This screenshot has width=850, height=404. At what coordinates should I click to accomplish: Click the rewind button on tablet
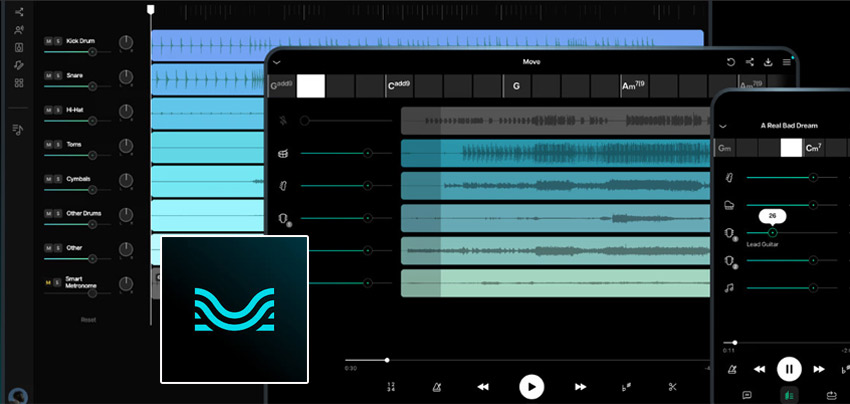click(482, 387)
